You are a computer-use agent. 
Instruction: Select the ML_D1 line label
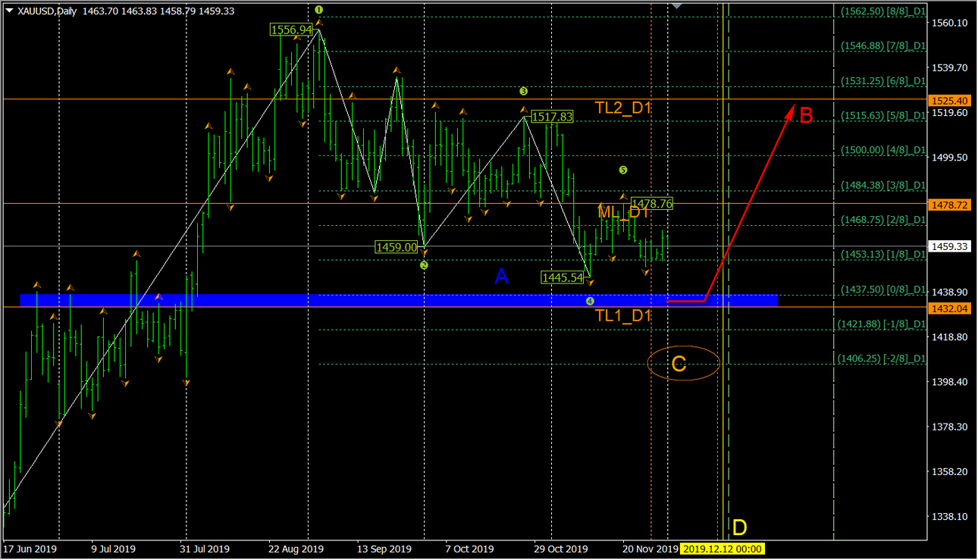point(623,213)
